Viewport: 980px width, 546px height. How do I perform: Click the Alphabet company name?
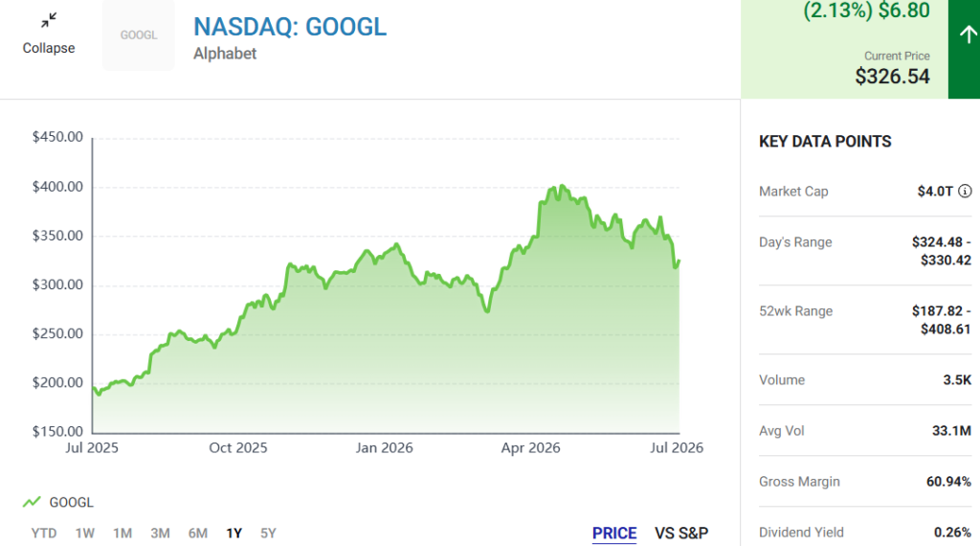point(225,54)
